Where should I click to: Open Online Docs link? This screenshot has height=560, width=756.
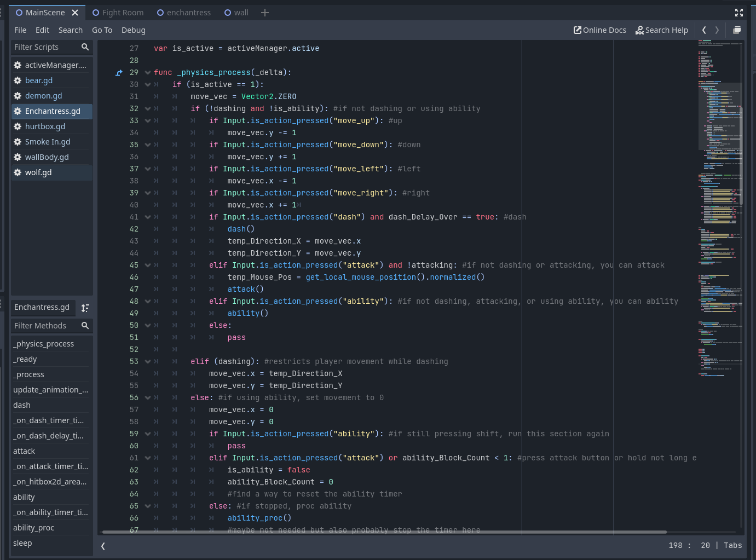(599, 30)
